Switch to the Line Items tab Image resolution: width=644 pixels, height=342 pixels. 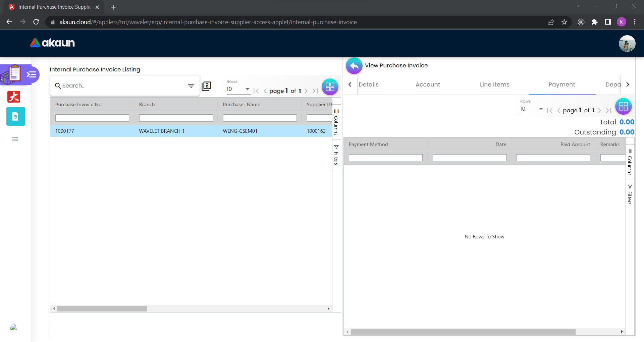click(494, 84)
